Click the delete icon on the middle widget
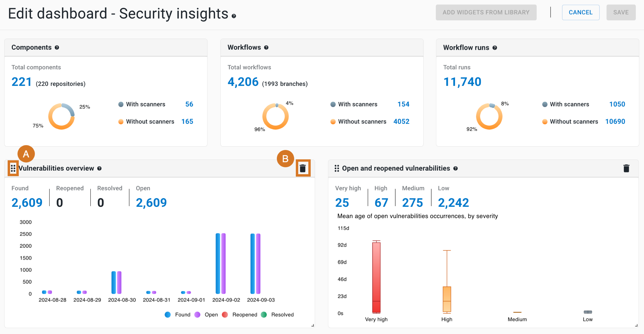This screenshot has width=644, height=334. click(x=304, y=168)
